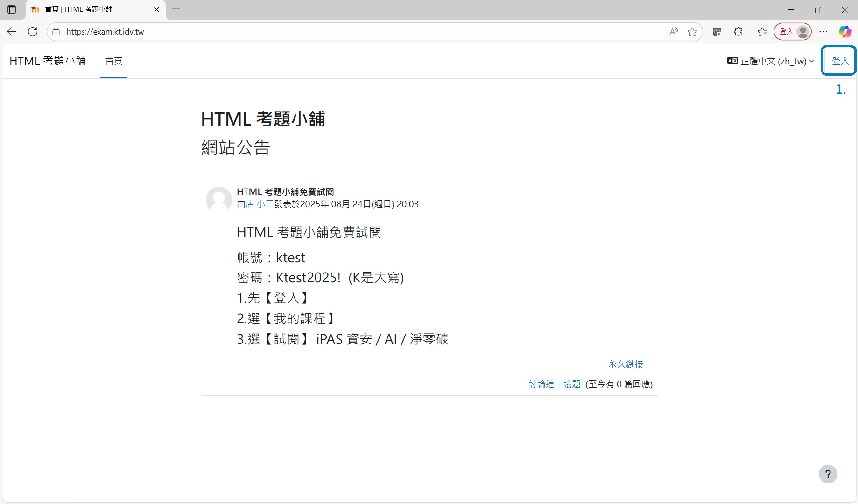Image resolution: width=858 pixels, height=504 pixels.
Task: Click the browser profile 登入 button
Action: pos(793,32)
